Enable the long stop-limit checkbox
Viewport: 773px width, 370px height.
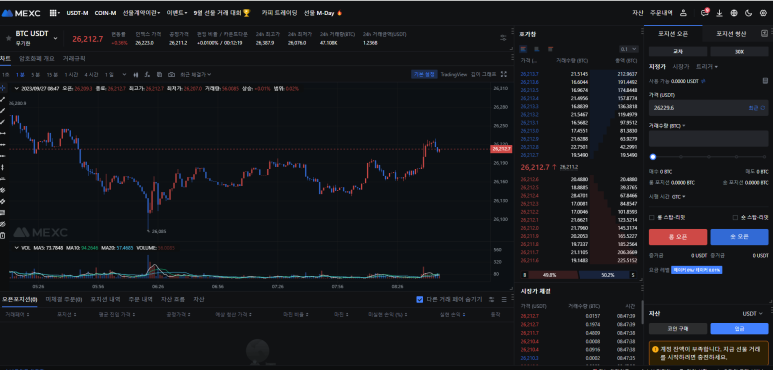point(652,217)
